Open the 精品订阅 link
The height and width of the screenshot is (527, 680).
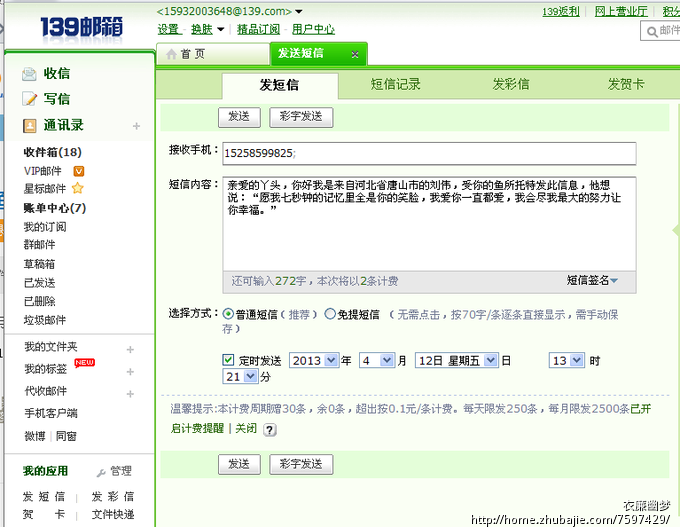click(258, 29)
